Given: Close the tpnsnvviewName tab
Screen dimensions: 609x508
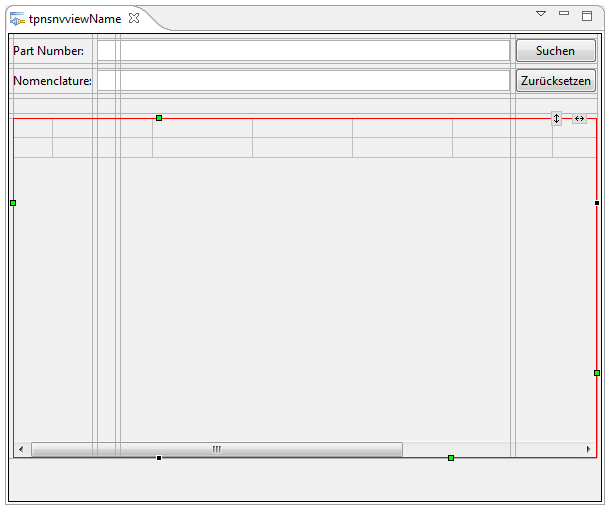Looking at the screenshot, I should coord(134,18).
